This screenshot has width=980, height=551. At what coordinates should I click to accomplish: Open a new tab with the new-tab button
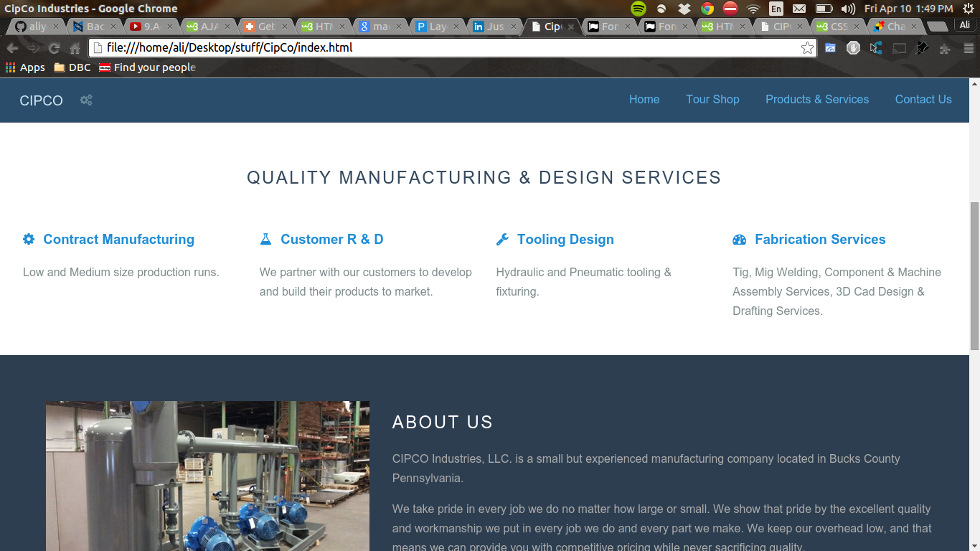pyautogui.click(x=937, y=27)
